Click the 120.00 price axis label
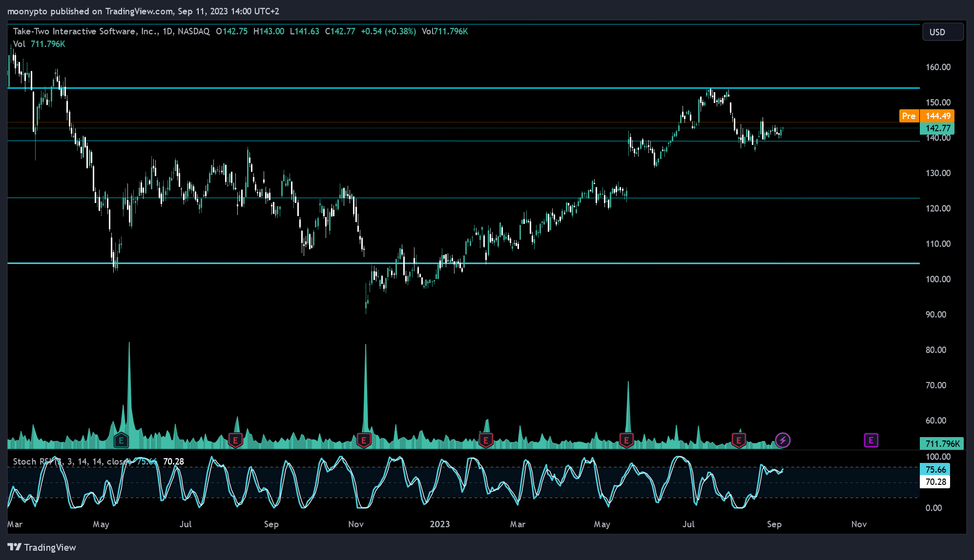The width and height of the screenshot is (974, 560). click(938, 208)
